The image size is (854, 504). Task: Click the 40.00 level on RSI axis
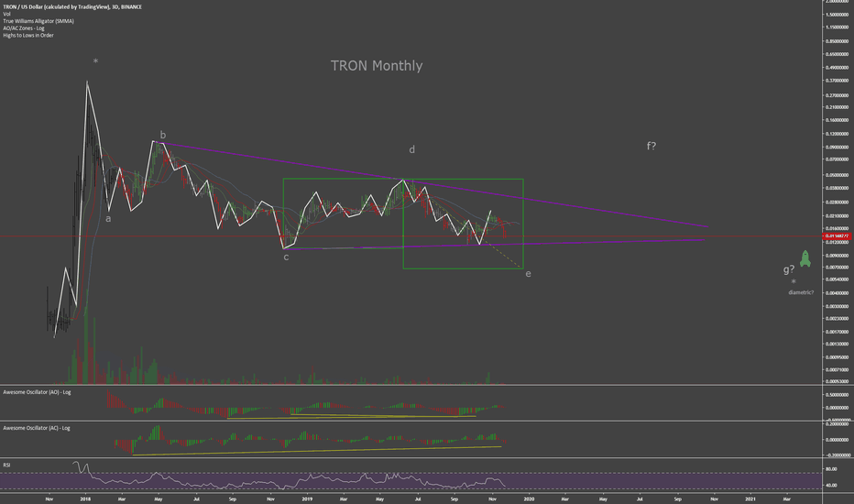[x=831, y=486]
